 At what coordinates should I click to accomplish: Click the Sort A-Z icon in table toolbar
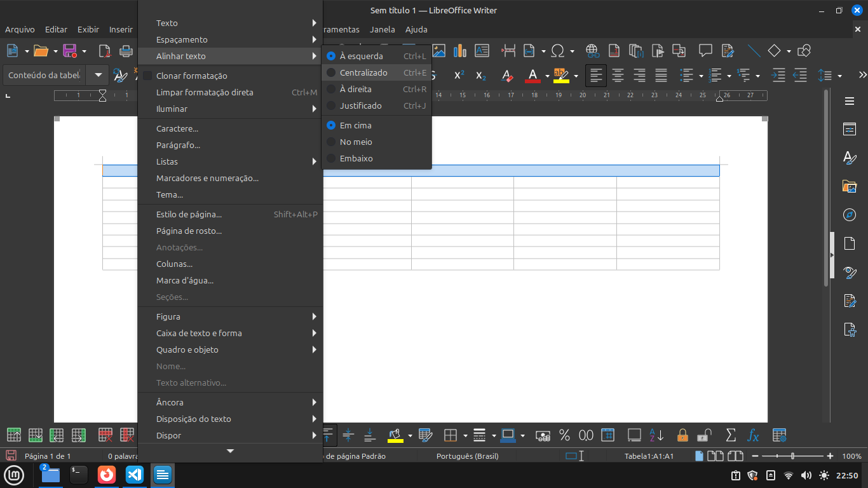[656, 435]
